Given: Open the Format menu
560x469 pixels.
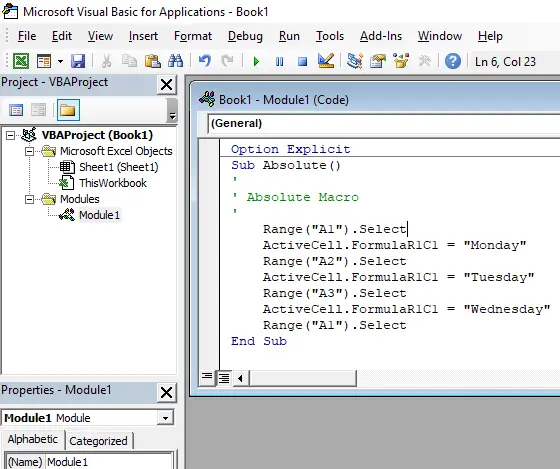Looking at the screenshot, I should click(193, 36).
